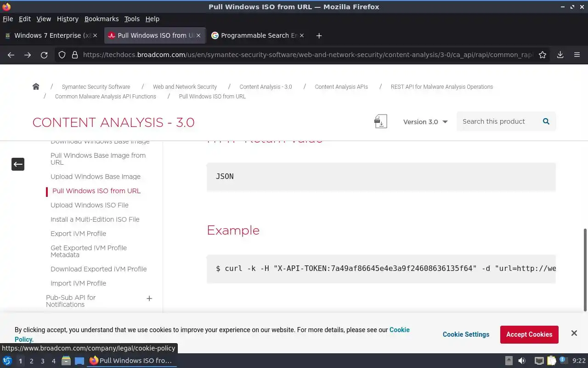588x368 pixels.
Task: Download the page as PDF icon
Action: 381,121
